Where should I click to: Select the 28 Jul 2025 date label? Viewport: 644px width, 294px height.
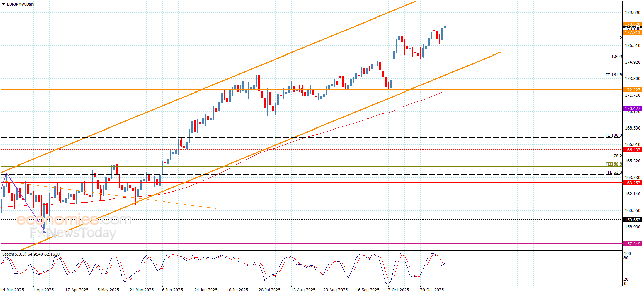tap(270, 290)
